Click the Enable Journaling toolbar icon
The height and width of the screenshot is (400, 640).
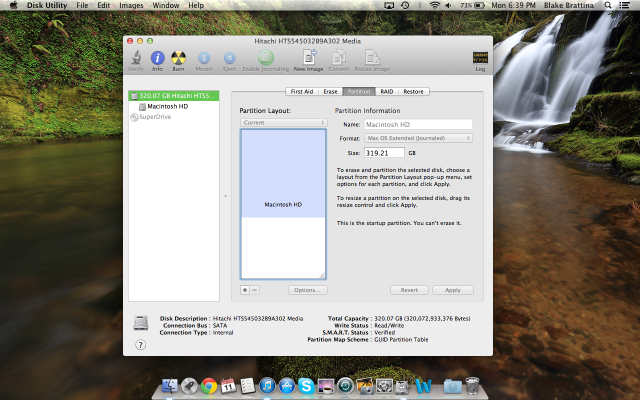tap(266, 58)
